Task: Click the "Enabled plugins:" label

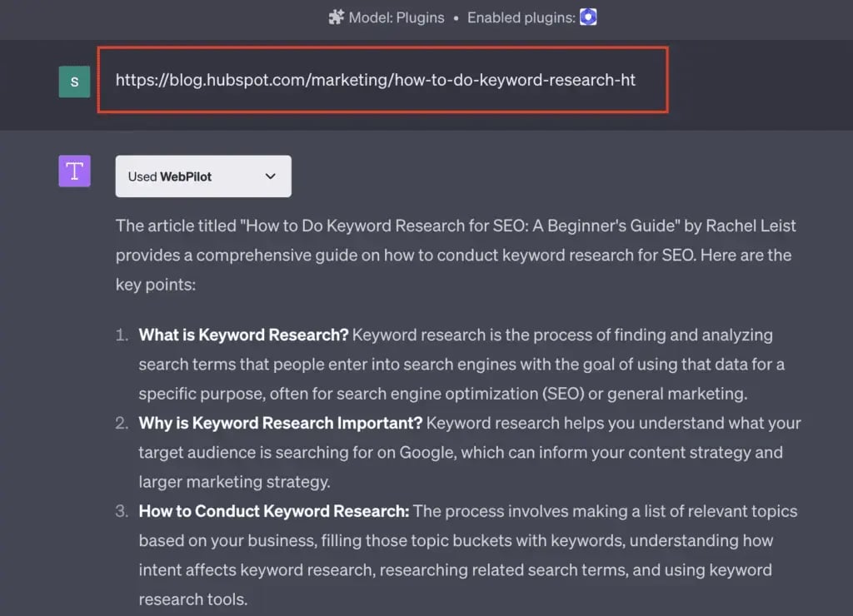Action: tap(521, 17)
